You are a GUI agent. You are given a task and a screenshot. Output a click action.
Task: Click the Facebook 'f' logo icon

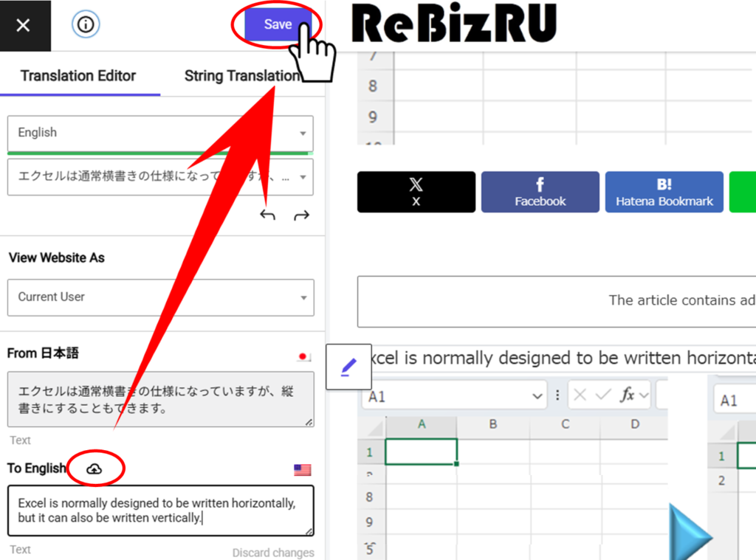(x=540, y=184)
